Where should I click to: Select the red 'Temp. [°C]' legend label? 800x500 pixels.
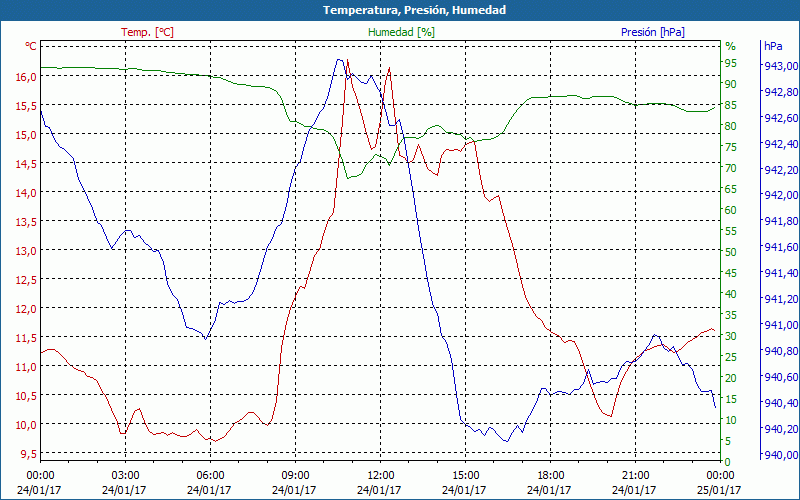147,32
